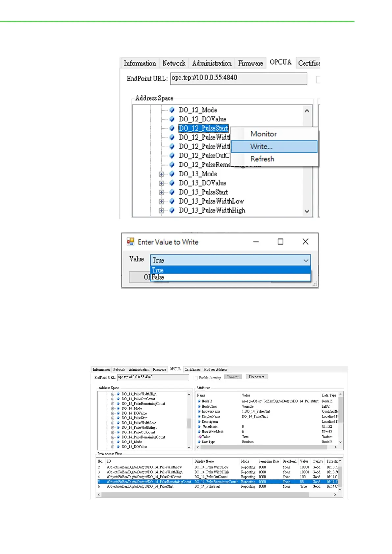Click the node icon beside DO_14_Mode
Image resolution: width=392 pixels, height=554 pixels.
118,408
